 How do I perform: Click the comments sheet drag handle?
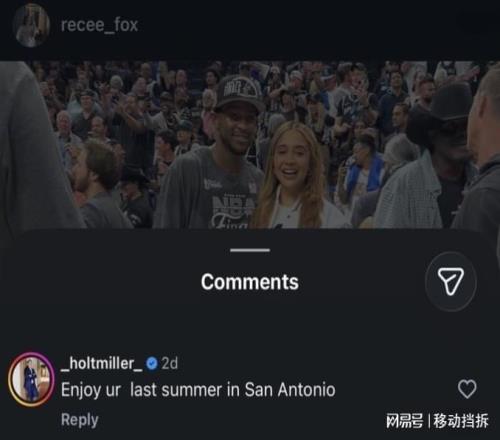250,250
